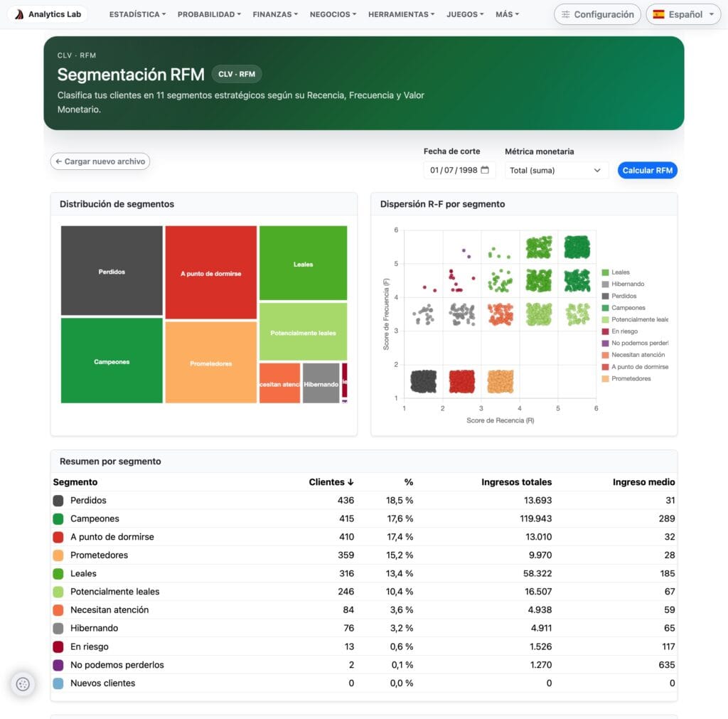Toggle No podemos perderlos in the legend
This screenshot has height=719, width=728.
[x=635, y=343]
